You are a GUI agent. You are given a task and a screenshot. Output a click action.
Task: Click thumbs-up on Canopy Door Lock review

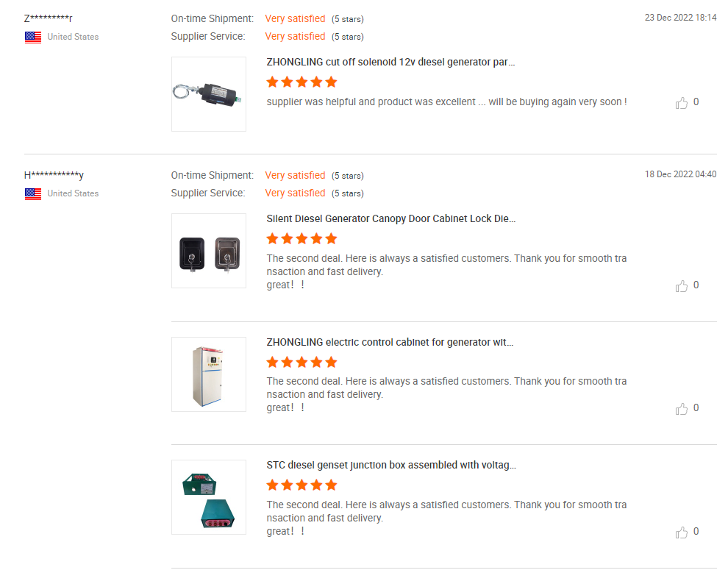(x=682, y=286)
